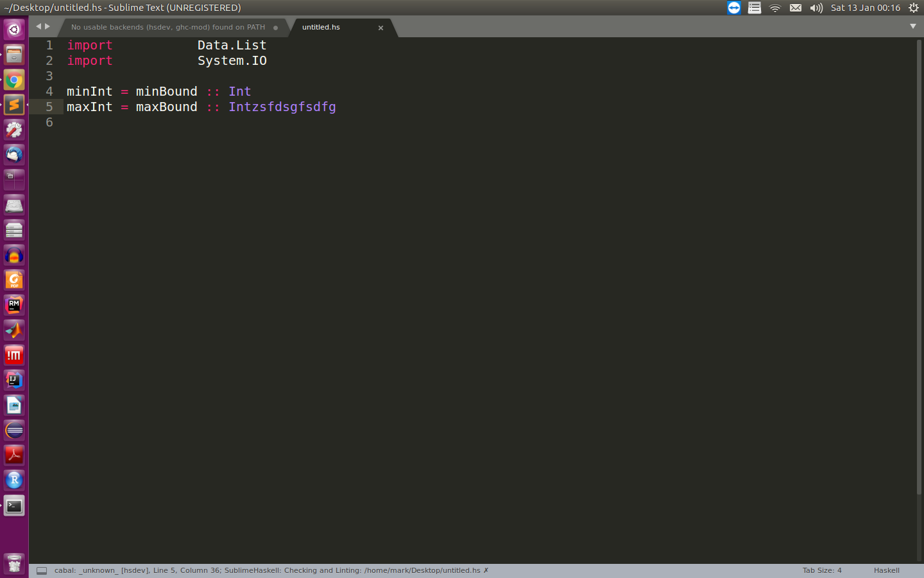Open the mail messaging indicator
Viewport: 924px width, 578px height.
coord(796,8)
